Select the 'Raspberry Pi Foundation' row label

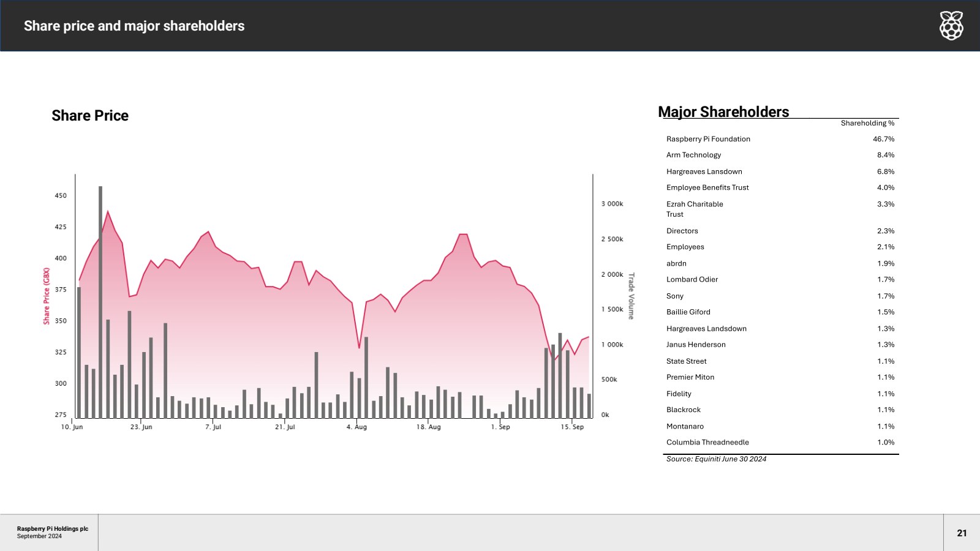708,139
